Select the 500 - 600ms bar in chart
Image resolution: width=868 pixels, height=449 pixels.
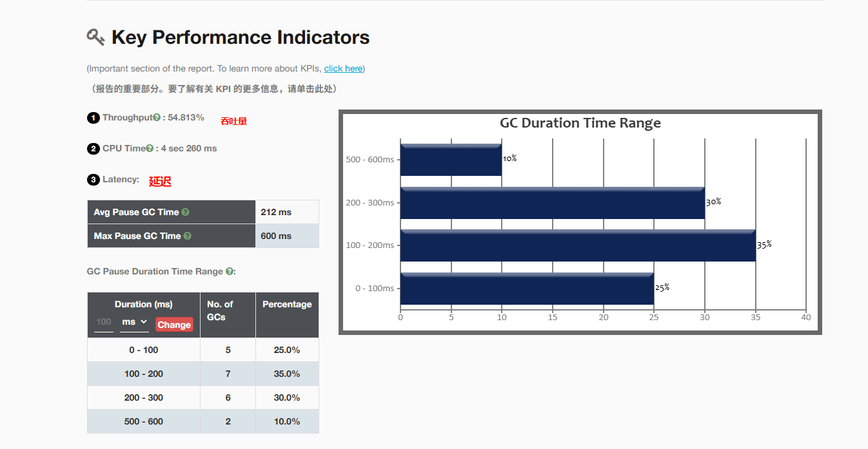tap(451, 160)
